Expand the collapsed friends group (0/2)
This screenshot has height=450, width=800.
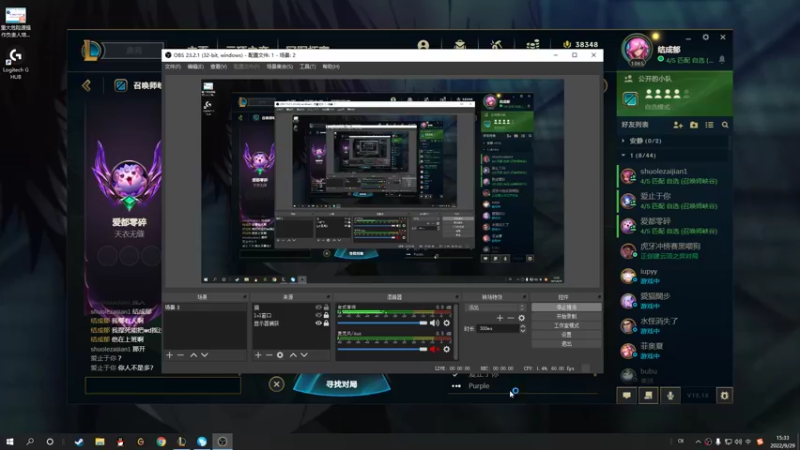point(623,141)
